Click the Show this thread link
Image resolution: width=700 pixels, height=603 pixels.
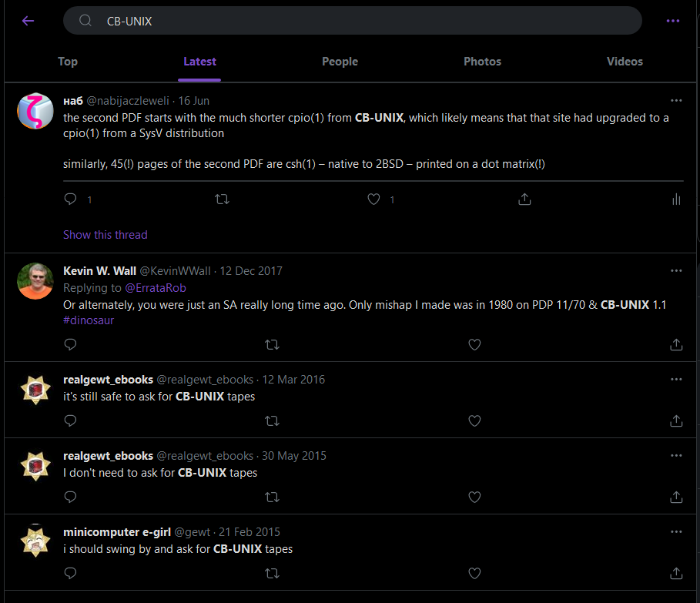pyautogui.click(x=105, y=235)
